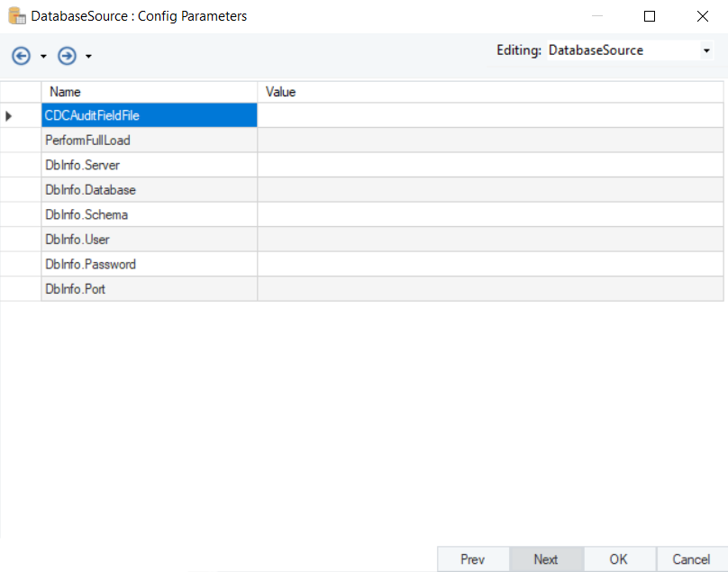Viewport: 728px width, 572px height.
Task: Focus the DbInfo.Password value field
Action: point(490,264)
